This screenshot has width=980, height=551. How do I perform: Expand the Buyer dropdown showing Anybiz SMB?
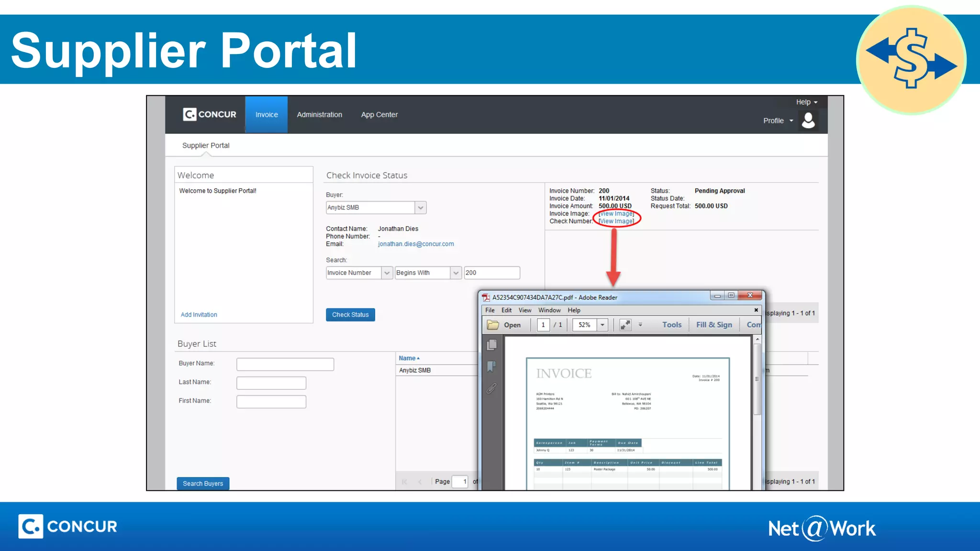420,208
